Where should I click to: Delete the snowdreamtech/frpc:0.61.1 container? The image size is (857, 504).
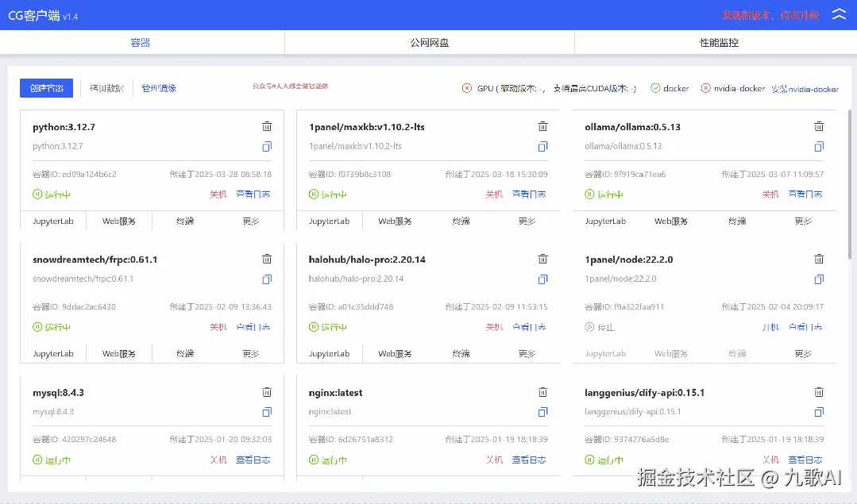[x=267, y=259]
